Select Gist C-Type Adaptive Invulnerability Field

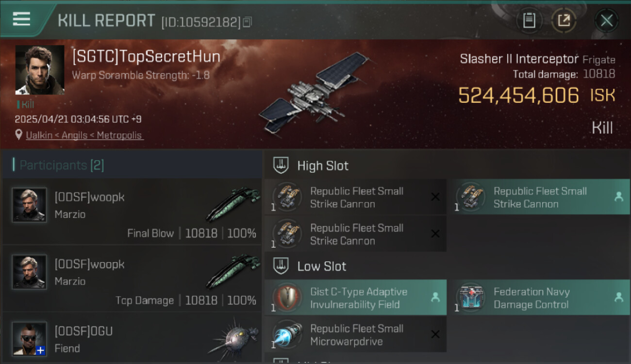tap(355, 298)
